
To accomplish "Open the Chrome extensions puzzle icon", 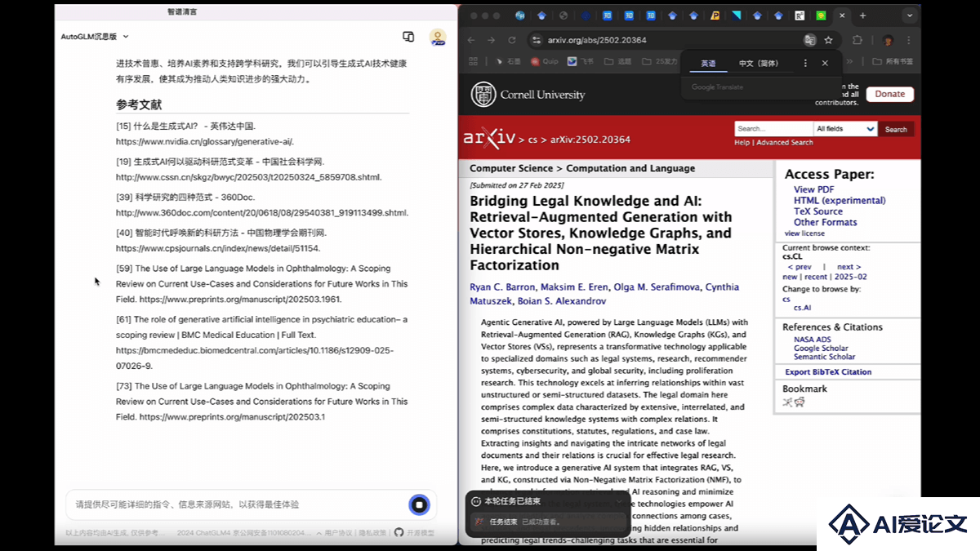I will click(857, 40).
